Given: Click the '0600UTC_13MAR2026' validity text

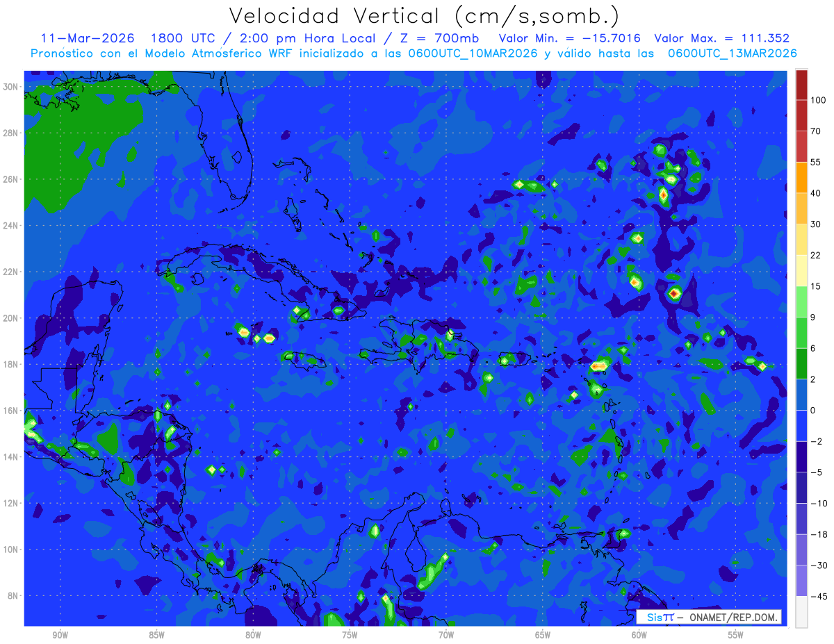Looking at the screenshot, I should click(x=732, y=53).
